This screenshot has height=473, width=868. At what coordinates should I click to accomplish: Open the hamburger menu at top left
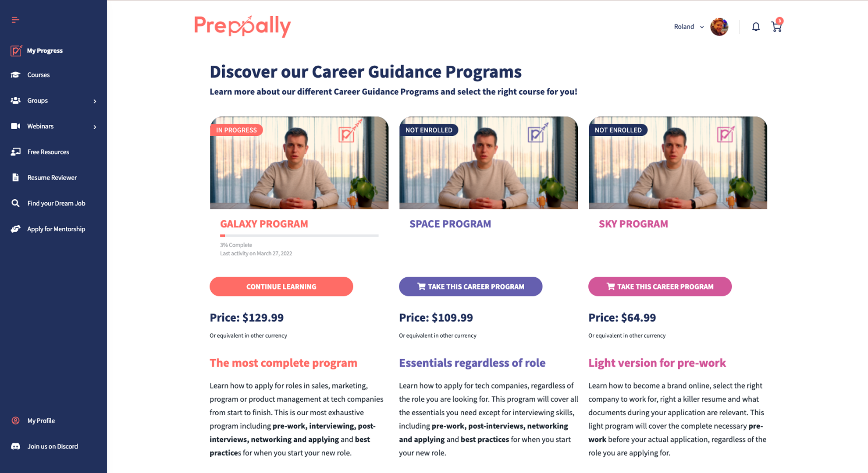15,19
